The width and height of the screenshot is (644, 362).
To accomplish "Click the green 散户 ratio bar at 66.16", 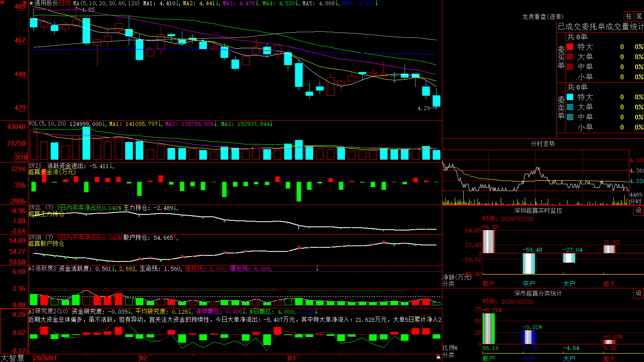I will [x=489, y=329].
